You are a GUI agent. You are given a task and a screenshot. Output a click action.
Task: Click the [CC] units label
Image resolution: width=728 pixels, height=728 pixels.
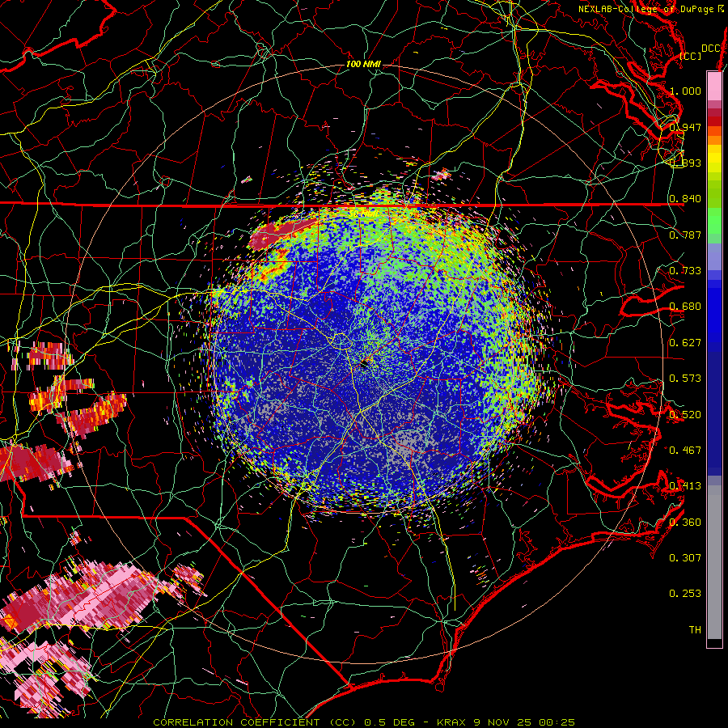(x=691, y=56)
